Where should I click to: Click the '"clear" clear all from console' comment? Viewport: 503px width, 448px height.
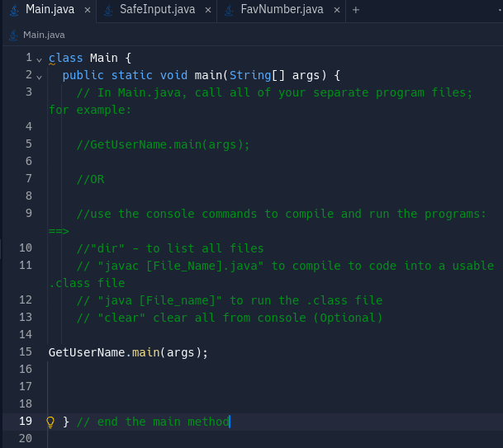pyautogui.click(x=230, y=318)
